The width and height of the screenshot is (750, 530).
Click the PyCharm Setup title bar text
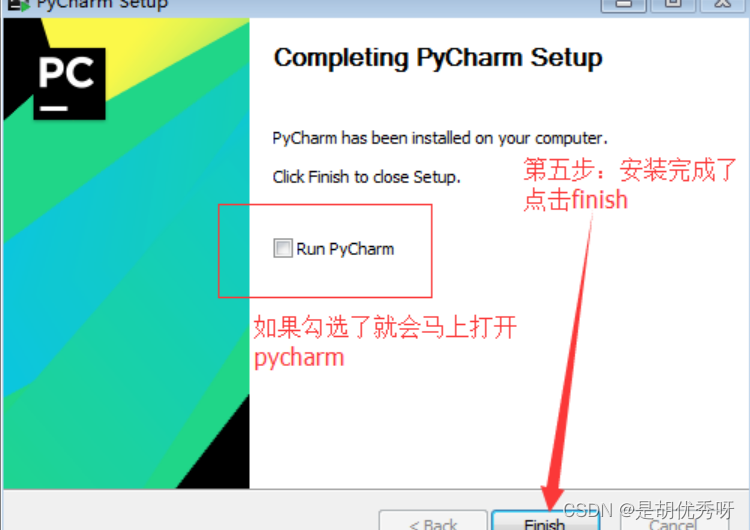[x=102, y=5]
